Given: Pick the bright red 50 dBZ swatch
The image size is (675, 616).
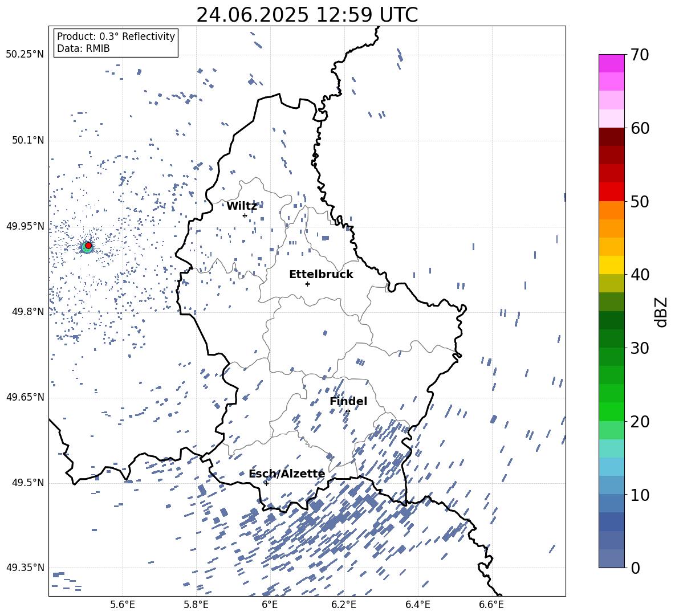Looking at the screenshot, I should [612, 192].
